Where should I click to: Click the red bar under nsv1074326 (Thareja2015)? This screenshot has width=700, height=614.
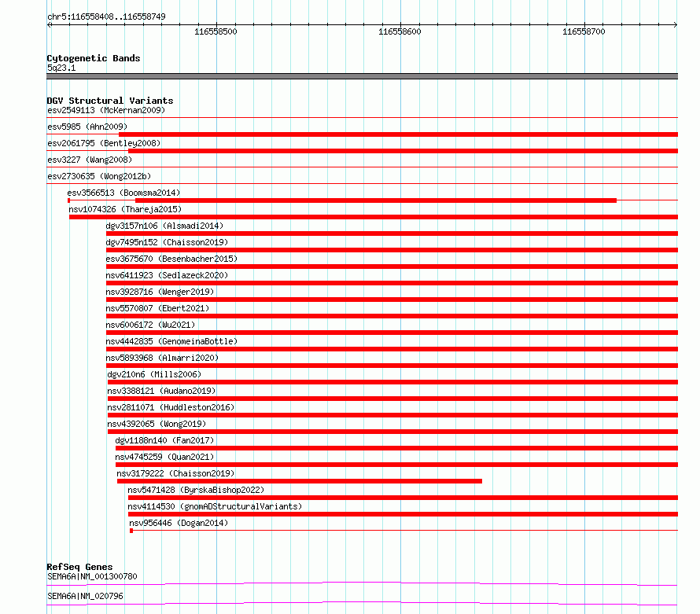[x=374, y=217]
